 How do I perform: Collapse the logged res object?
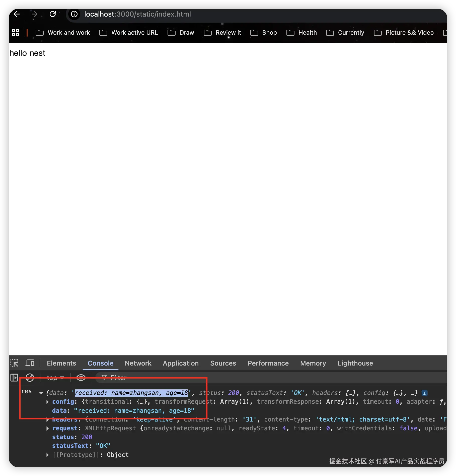point(41,393)
